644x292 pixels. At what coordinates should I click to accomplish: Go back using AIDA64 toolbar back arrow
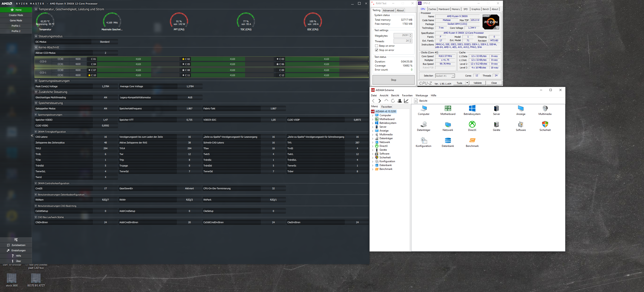click(373, 101)
